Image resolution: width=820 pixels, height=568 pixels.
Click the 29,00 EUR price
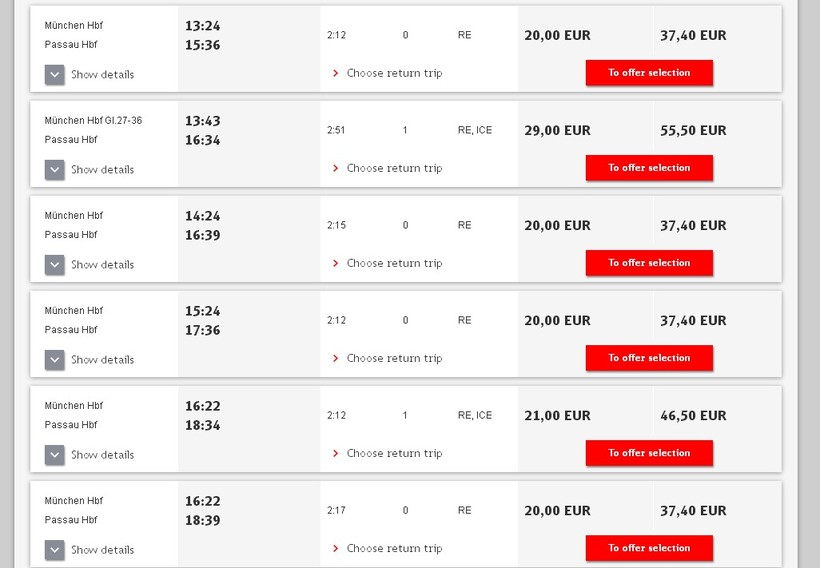pos(557,130)
